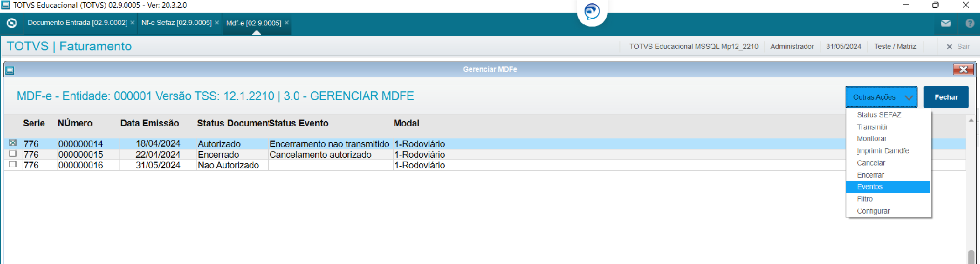980x264 pixels.
Task: Choose Filtro in the actions menu
Action: coord(888,199)
